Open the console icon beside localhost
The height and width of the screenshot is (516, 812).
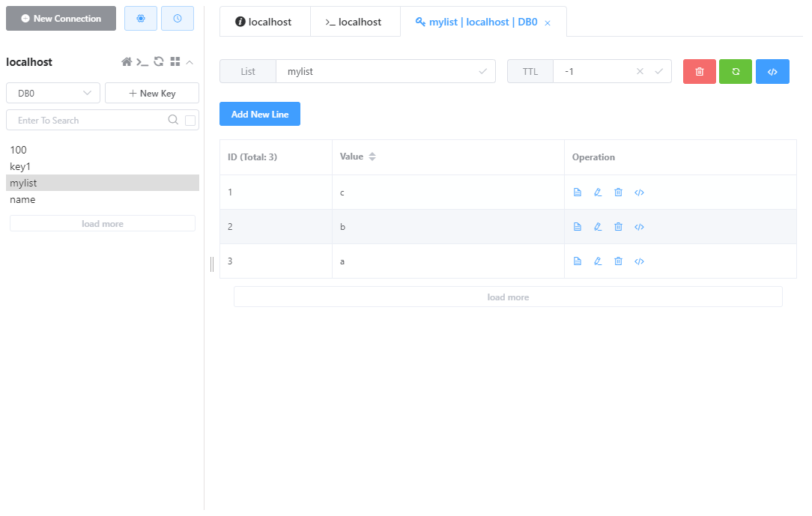coord(142,62)
